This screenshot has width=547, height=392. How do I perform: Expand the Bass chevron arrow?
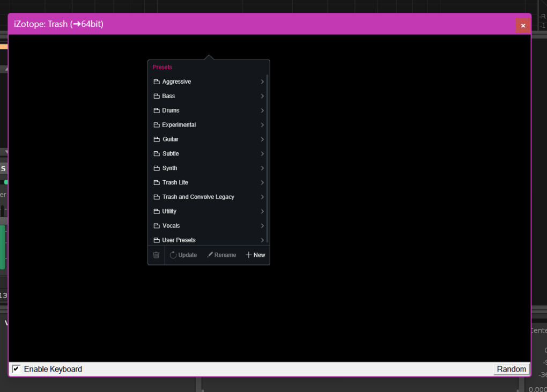262,96
